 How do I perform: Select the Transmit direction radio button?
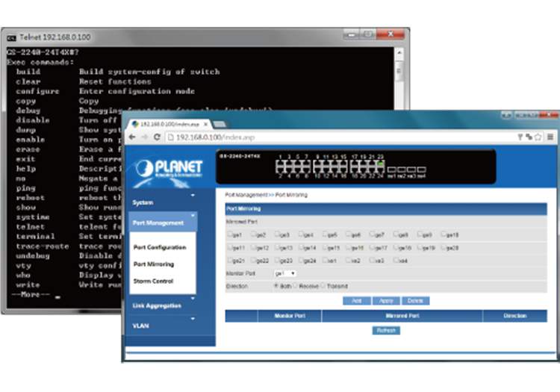(323, 286)
